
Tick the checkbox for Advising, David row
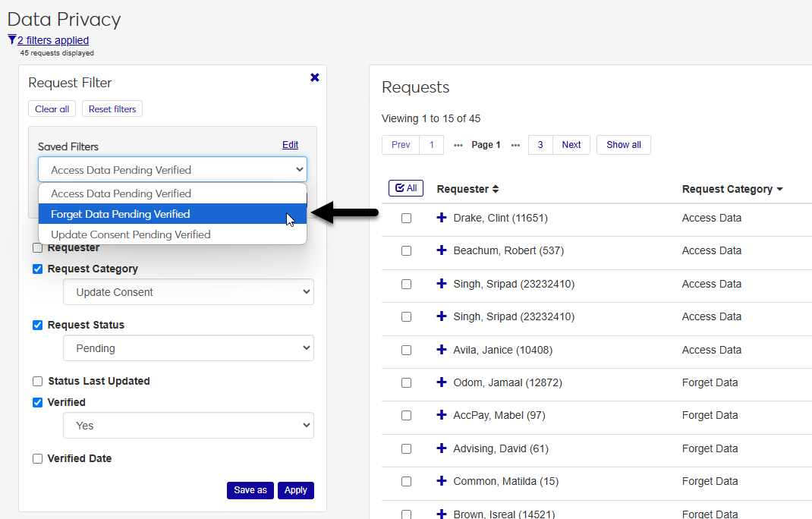pos(406,448)
